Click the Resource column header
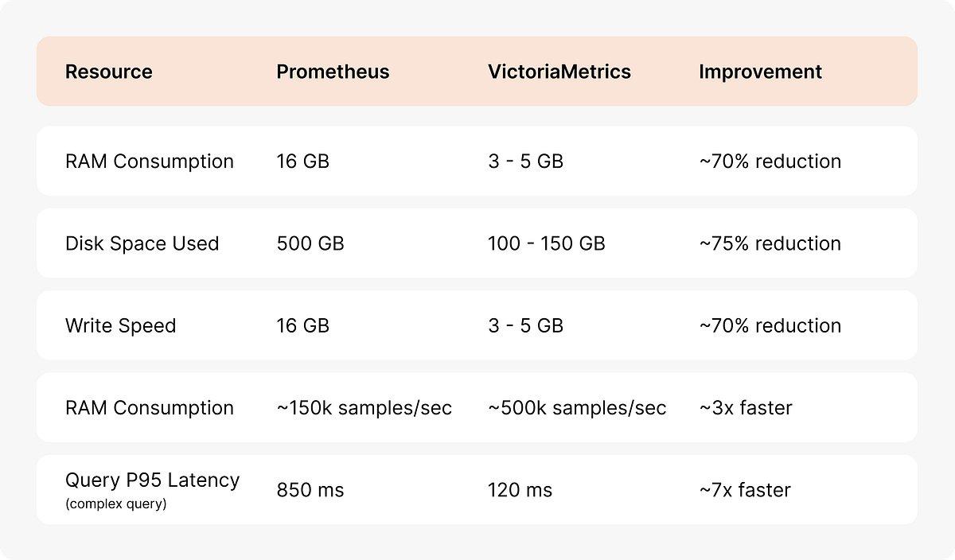955x560 pixels. tap(108, 72)
